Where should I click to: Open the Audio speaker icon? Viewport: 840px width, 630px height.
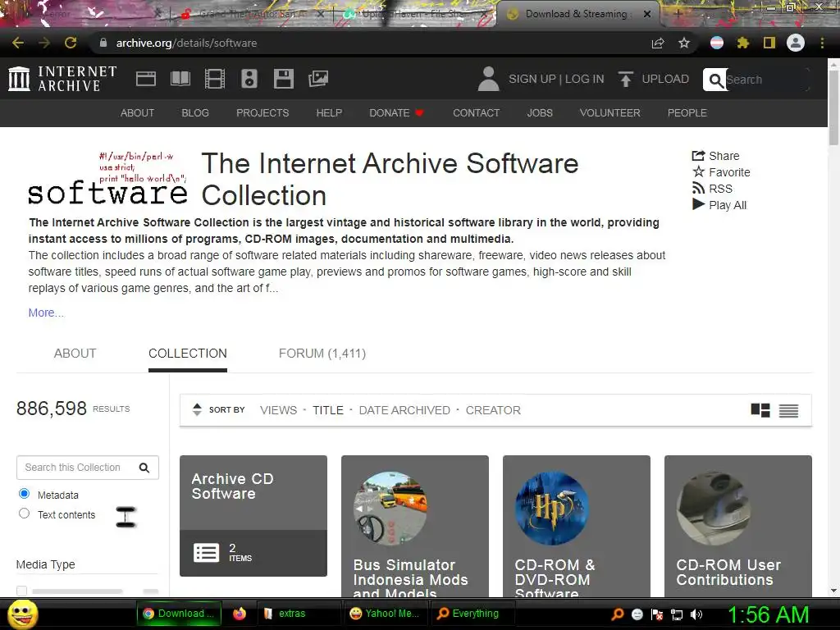coord(249,79)
